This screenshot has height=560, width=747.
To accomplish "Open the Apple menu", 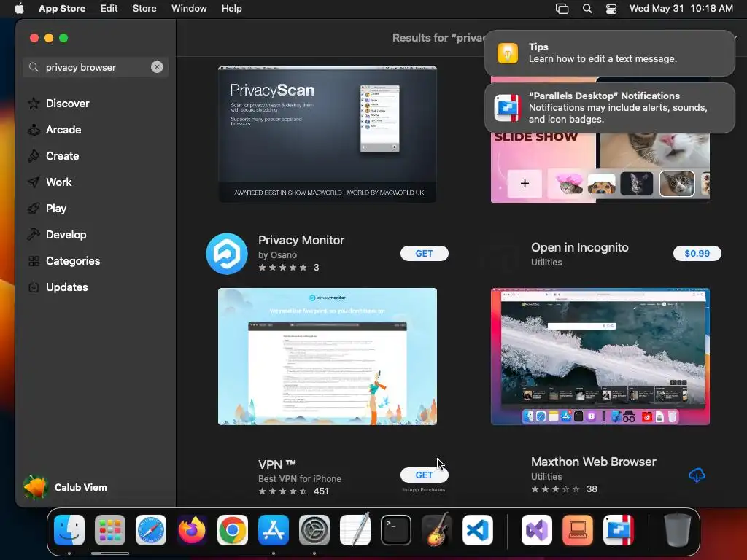I will (x=19, y=8).
